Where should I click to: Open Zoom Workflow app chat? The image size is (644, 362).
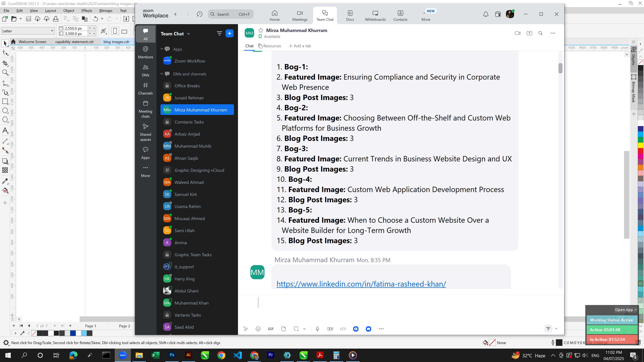coord(197,61)
